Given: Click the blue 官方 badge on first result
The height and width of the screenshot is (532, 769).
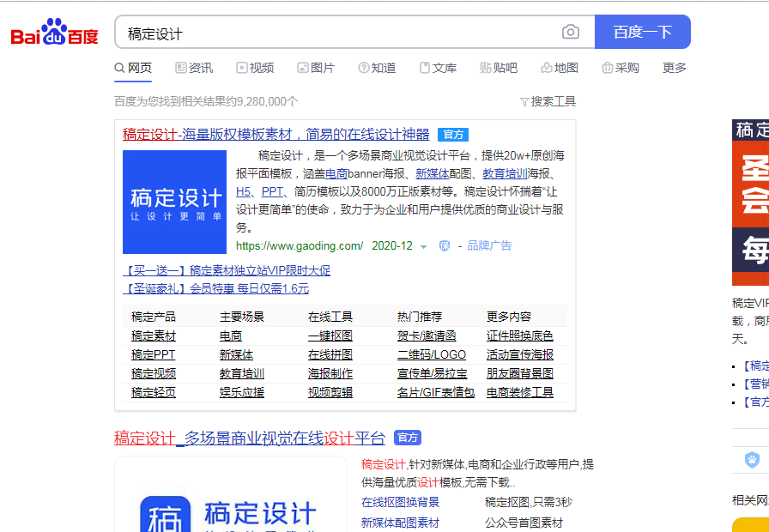Looking at the screenshot, I should point(453,135).
